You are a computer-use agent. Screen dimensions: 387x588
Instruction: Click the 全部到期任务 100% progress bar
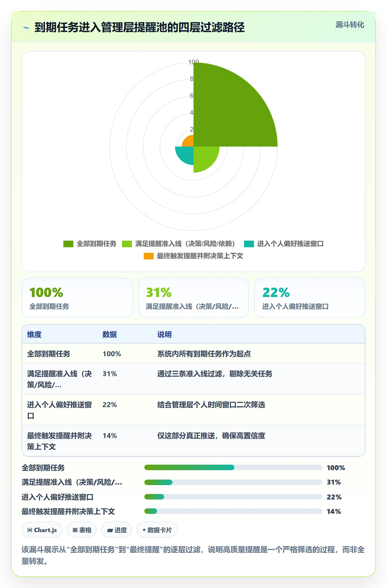[233, 467]
